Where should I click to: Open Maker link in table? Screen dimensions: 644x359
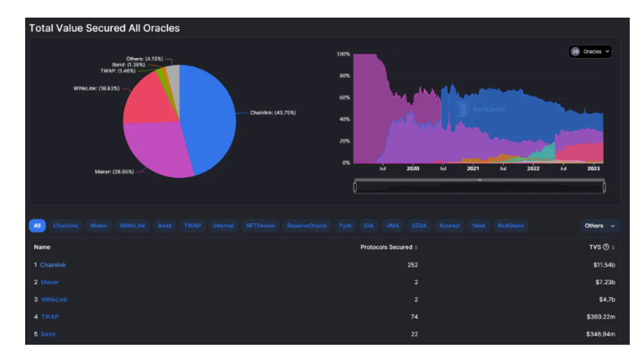coord(50,283)
